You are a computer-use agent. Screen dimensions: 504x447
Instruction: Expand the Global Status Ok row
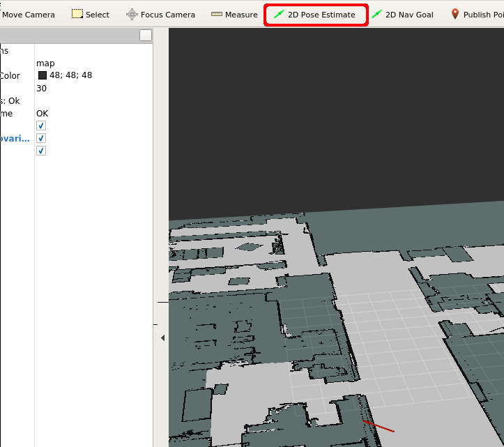(10, 101)
